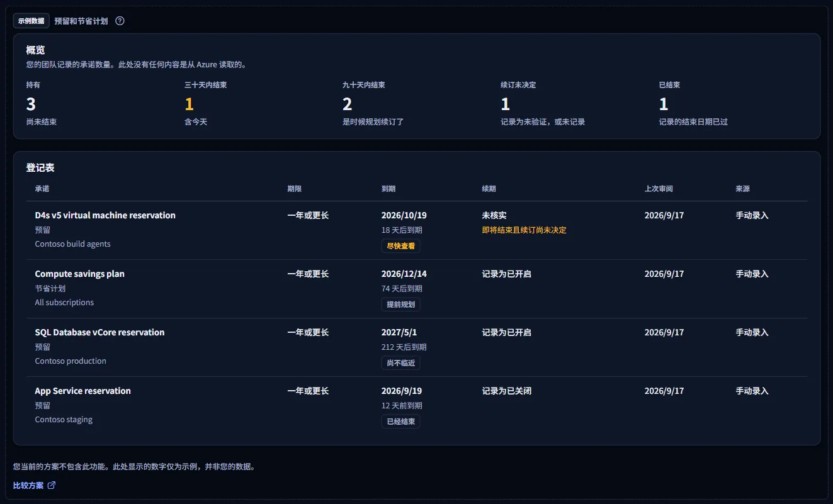Click the 未核实 renewal status
This screenshot has width=833, height=504.
coord(494,215)
